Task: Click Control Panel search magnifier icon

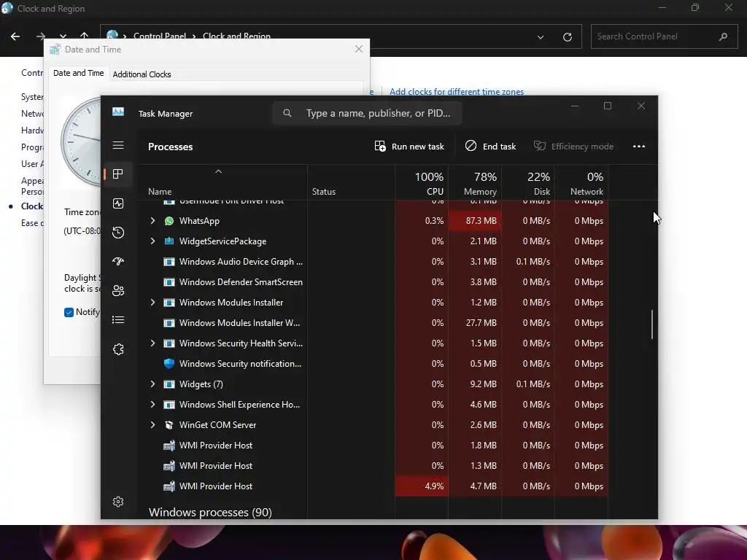Action: point(723,36)
